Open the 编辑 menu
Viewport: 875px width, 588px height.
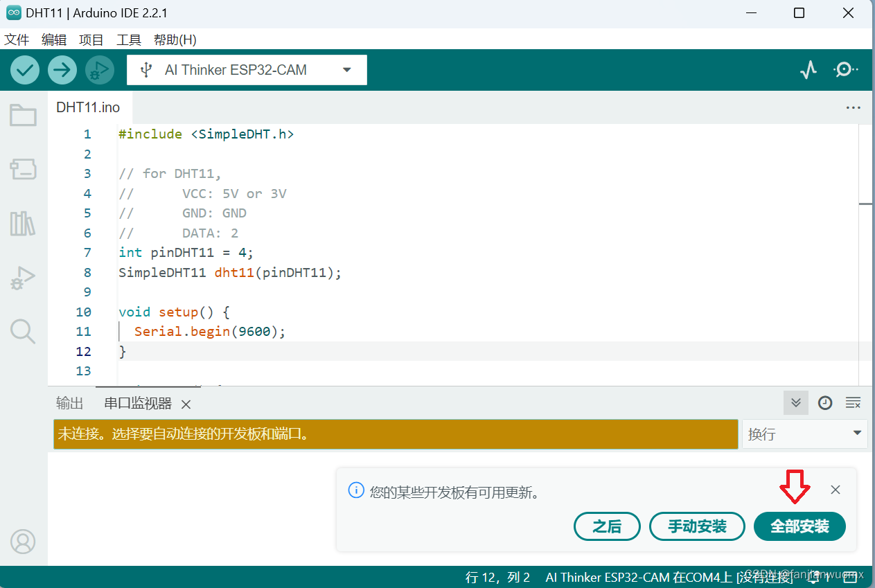pos(54,39)
